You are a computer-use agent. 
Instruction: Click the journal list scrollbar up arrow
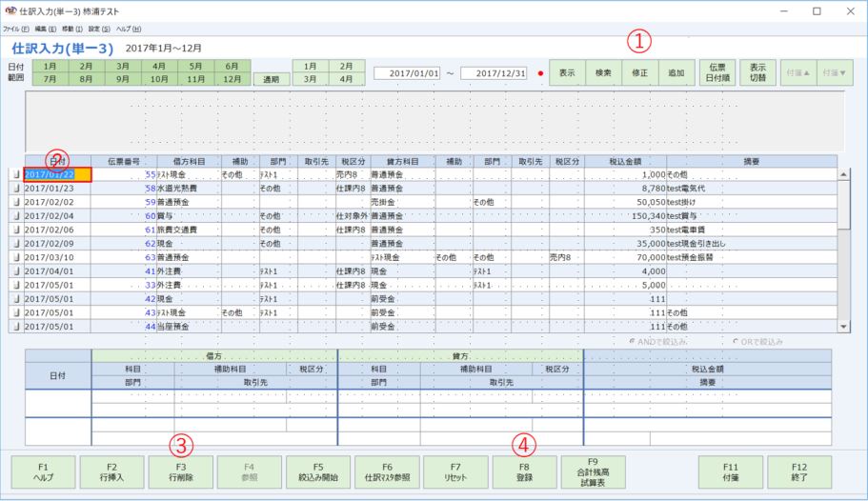point(843,174)
